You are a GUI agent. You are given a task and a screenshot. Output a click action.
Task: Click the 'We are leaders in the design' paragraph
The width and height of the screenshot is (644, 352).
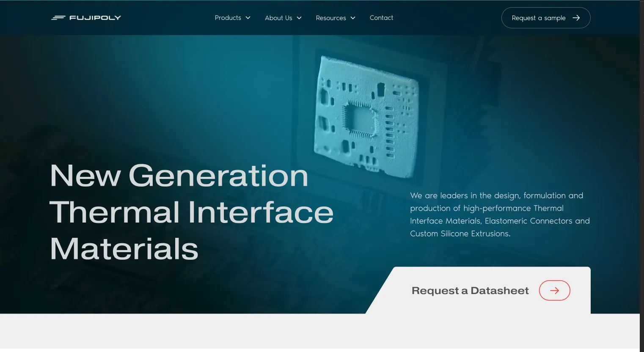click(500, 214)
